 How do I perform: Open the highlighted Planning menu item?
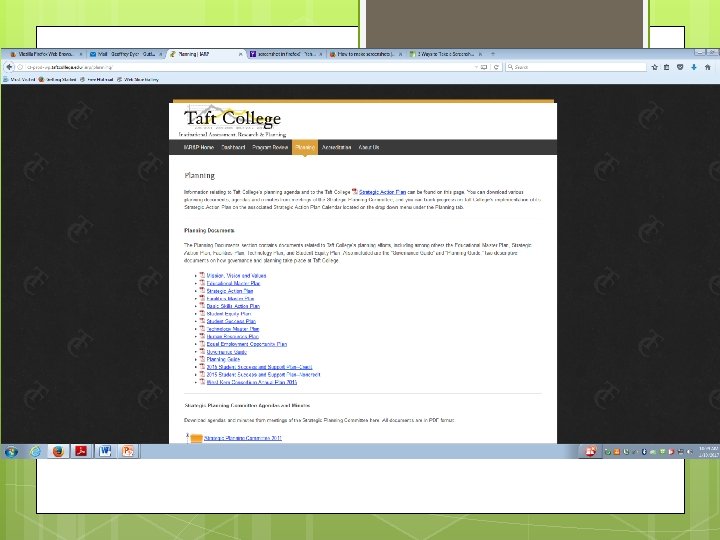[x=305, y=147]
